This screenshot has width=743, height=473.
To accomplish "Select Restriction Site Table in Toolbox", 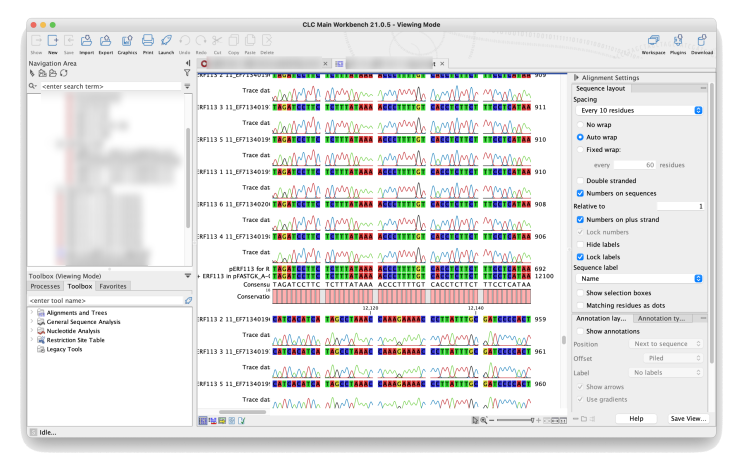I will pos(75,340).
